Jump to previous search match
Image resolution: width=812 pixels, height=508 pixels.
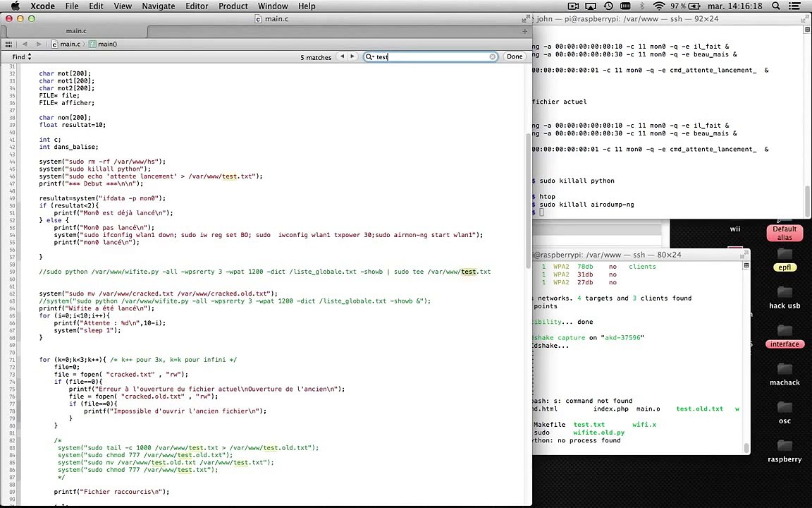click(x=342, y=56)
